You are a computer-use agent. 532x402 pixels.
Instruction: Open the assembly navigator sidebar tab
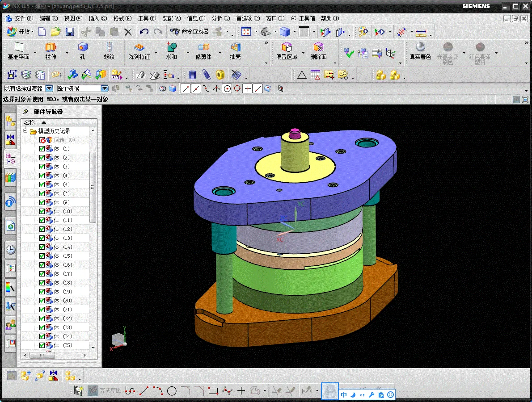(11, 121)
